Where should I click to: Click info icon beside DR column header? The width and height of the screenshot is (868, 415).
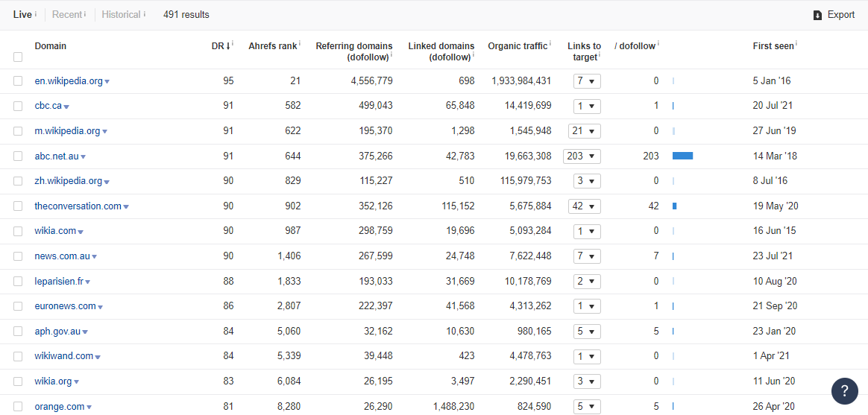click(233, 44)
